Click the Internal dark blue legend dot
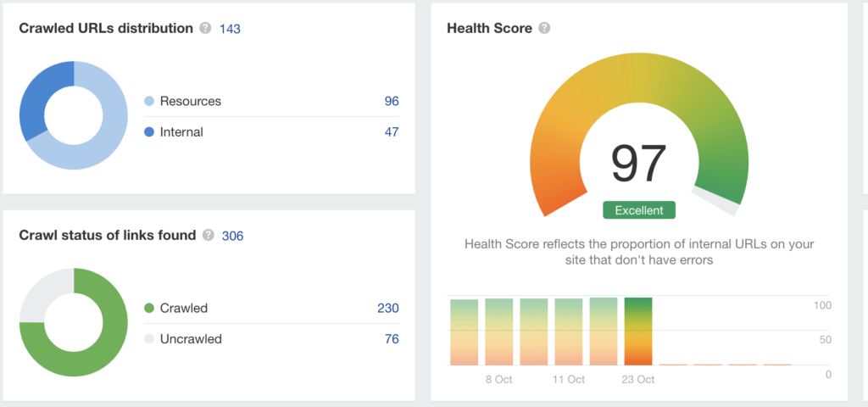 [x=149, y=131]
